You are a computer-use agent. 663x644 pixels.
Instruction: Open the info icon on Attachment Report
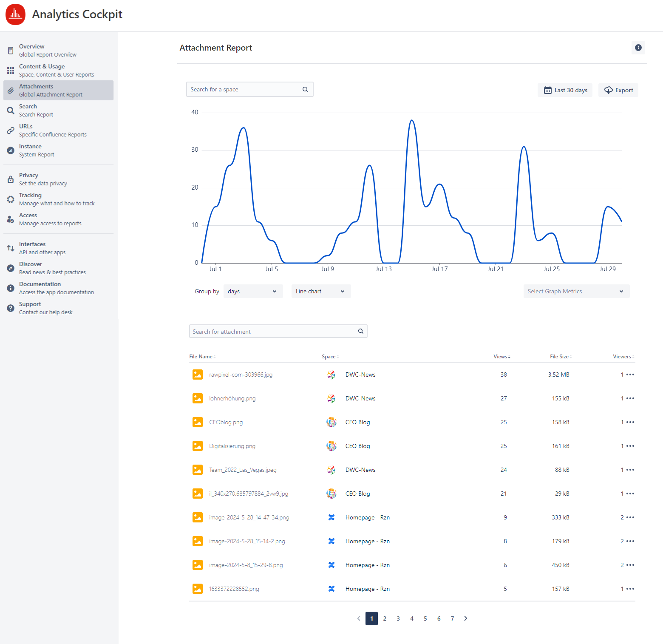point(638,48)
